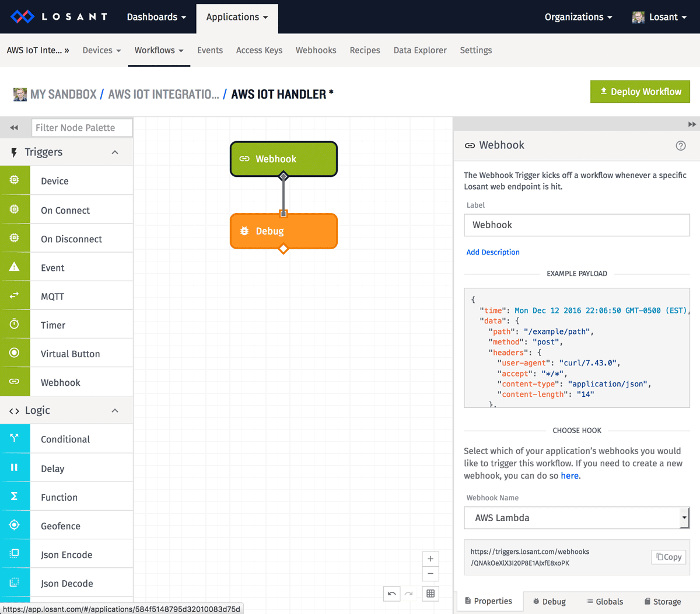Click the Deploy Workflow button

(x=640, y=92)
